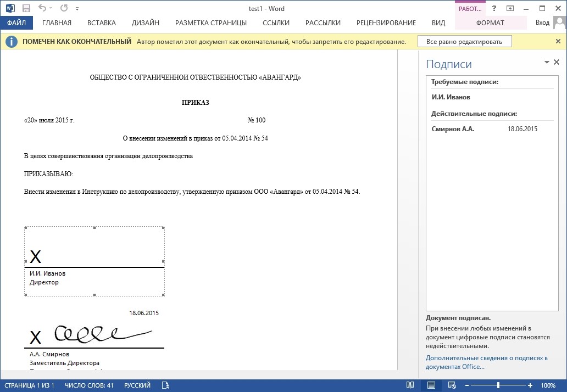Open the Undo history dropdown arrow

pos(51,9)
